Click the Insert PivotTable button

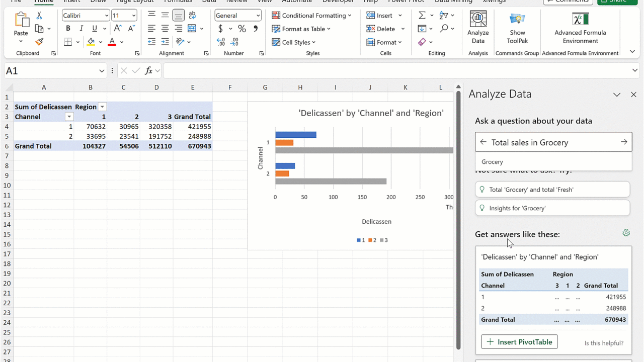[x=519, y=342]
